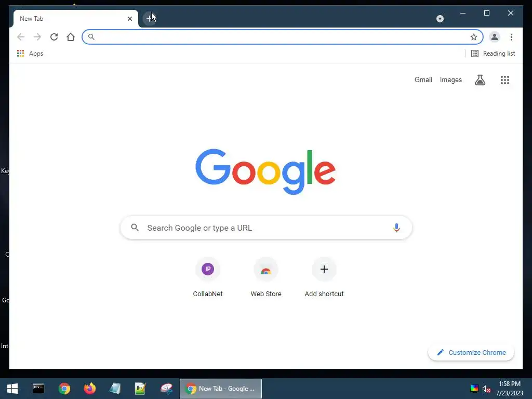Reload the current page
This screenshot has width=532, height=399.
tap(54, 37)
